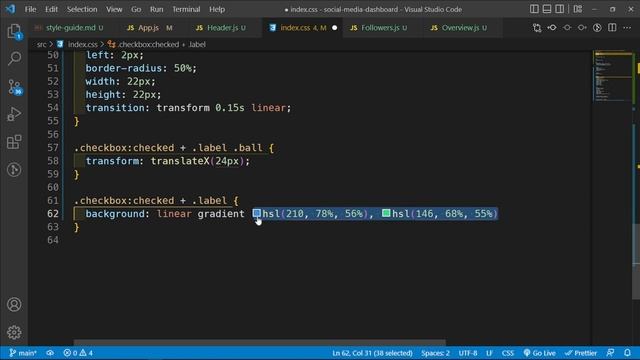Viewport: 640px width, 360px height.
Task: Open the errors and warnings problems indicator
Action: point(78,353)
